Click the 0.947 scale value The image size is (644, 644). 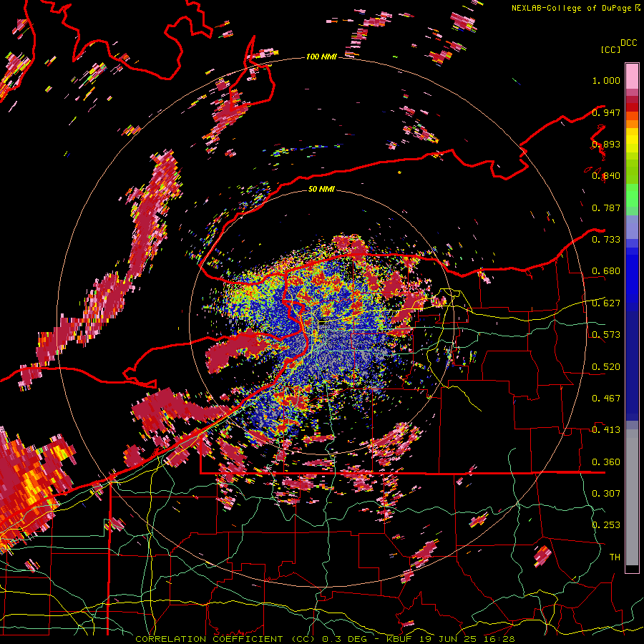coord(606,112)
